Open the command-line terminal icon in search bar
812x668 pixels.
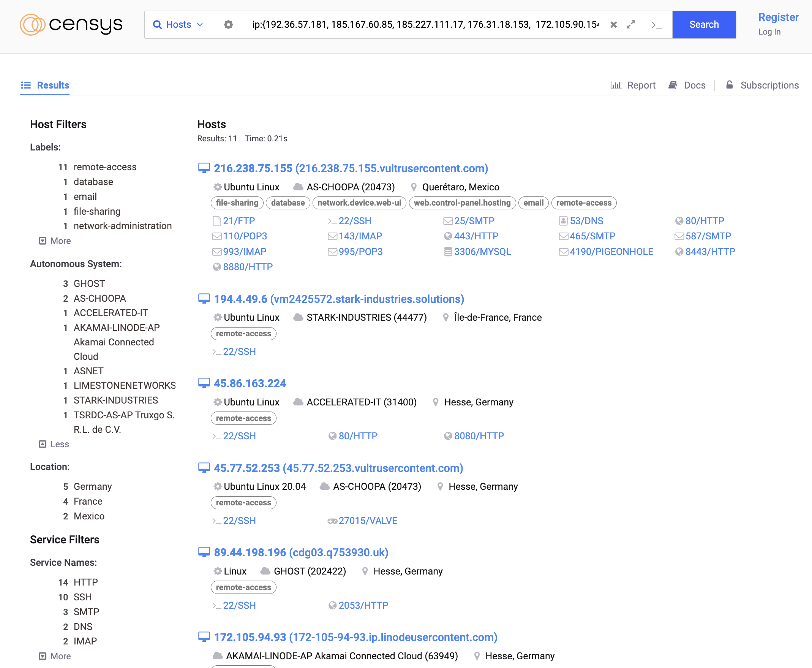(x=657, y=25)
